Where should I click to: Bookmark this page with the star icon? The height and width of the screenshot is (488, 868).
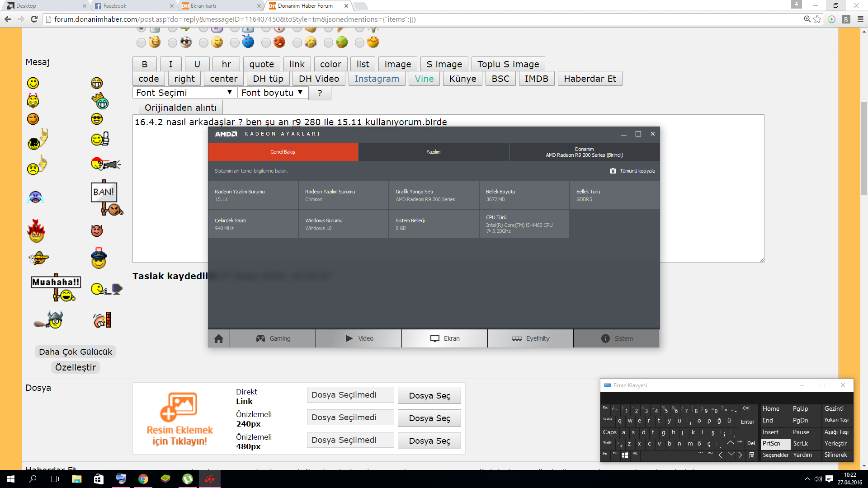coord(817,19)
